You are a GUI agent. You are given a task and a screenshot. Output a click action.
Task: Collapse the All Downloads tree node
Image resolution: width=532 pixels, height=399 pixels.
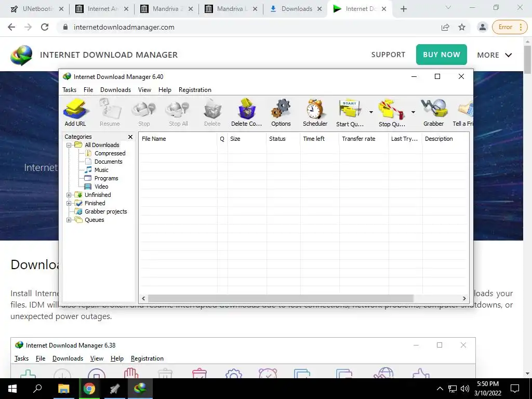(69, 145)
